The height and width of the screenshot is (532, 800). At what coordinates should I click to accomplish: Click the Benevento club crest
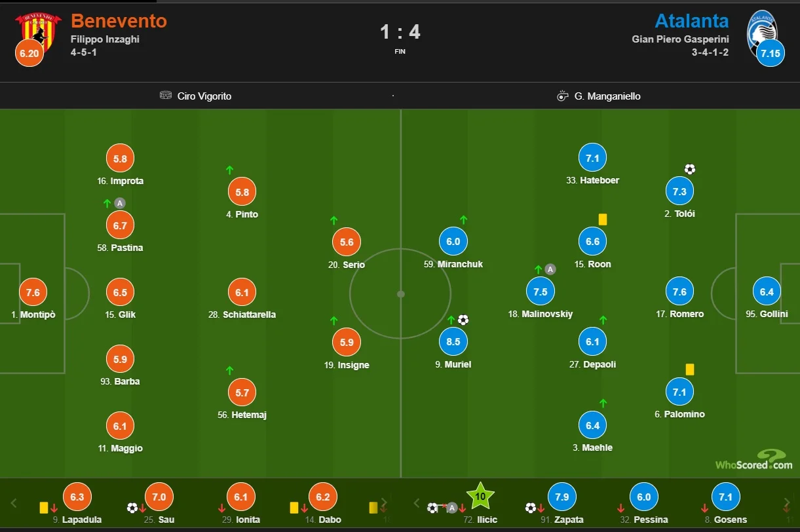pyautogui.click(x=37, y=28)
